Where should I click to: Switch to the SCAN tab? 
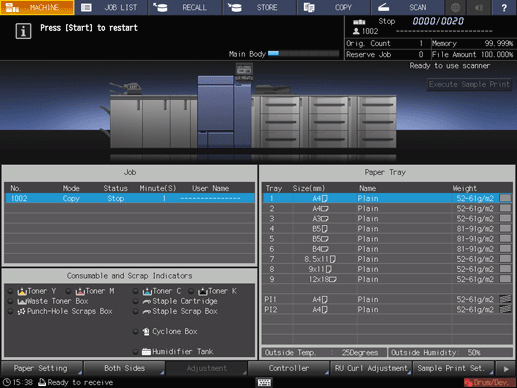pyautogui.click(x=407, y=7)
